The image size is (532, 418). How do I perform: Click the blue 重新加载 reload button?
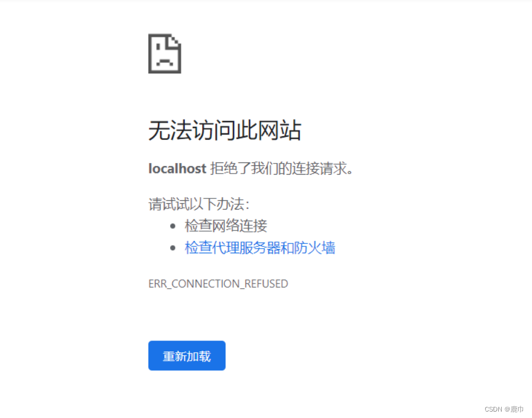[x=186, y=355]
